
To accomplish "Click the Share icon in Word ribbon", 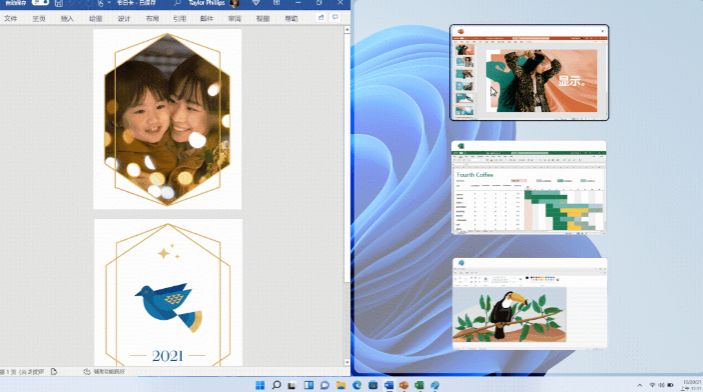I will (321, 17).
